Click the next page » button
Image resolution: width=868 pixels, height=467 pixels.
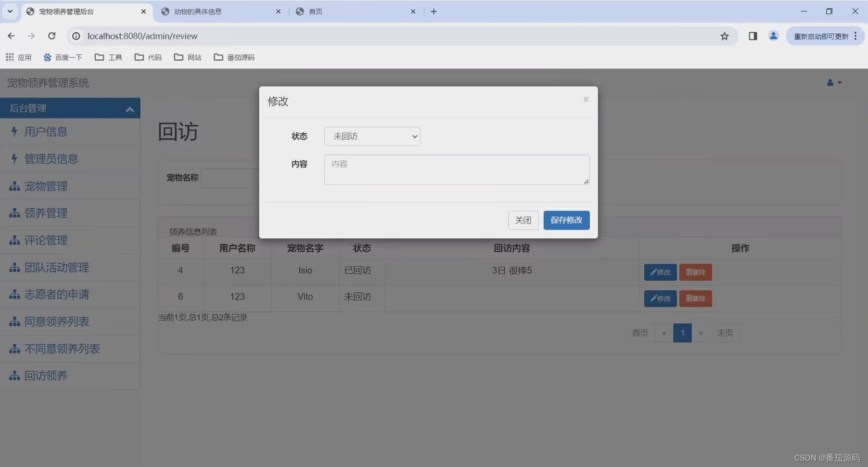pos(701,333)
